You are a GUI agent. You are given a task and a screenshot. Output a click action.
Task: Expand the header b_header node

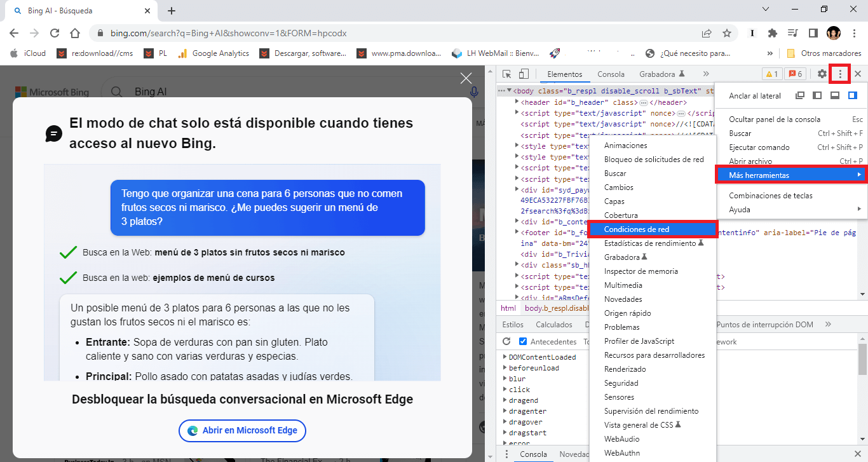tap(517, 102)
